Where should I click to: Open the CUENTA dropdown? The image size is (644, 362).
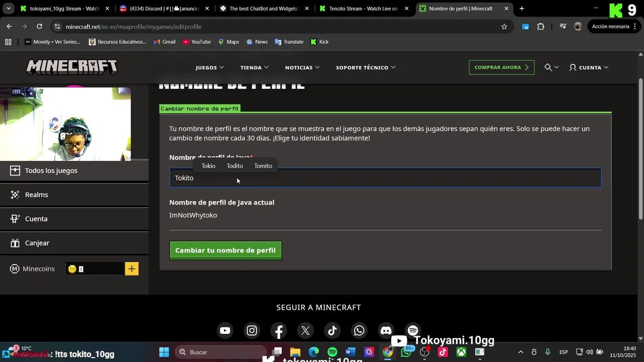589,67
